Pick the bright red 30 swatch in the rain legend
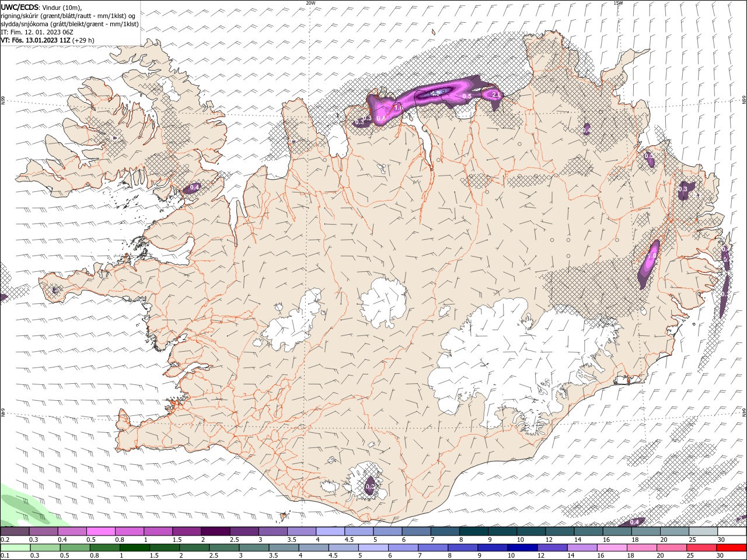747x560 pixels. [731, 548]
